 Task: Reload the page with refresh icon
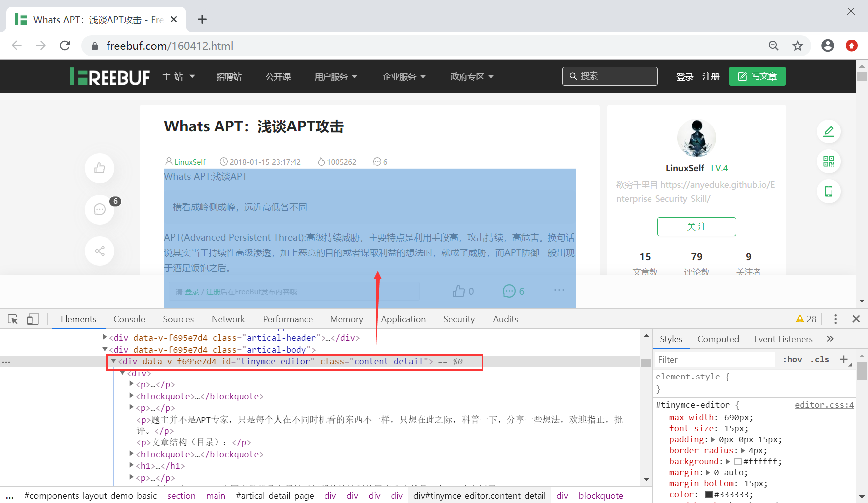(65, 46)
